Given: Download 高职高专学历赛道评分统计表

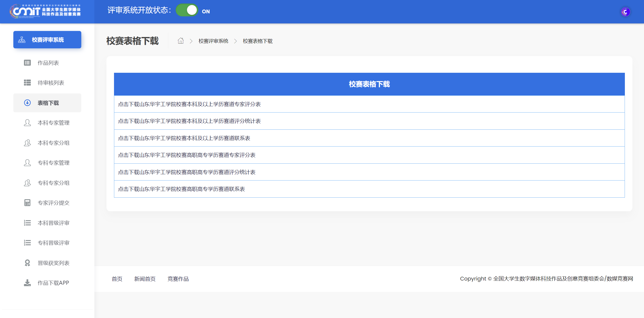Looking at the screenshot, I should (187, 172).
